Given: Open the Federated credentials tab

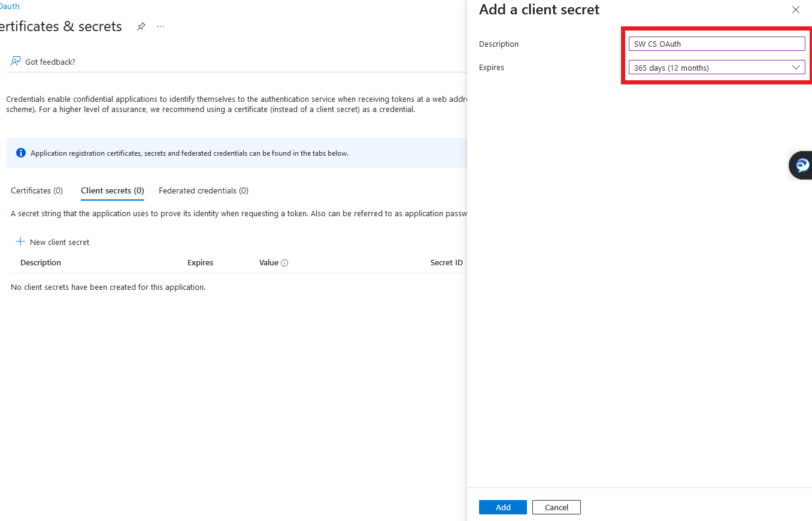Looking at the screenshot, I should click(x=203, y=190).
